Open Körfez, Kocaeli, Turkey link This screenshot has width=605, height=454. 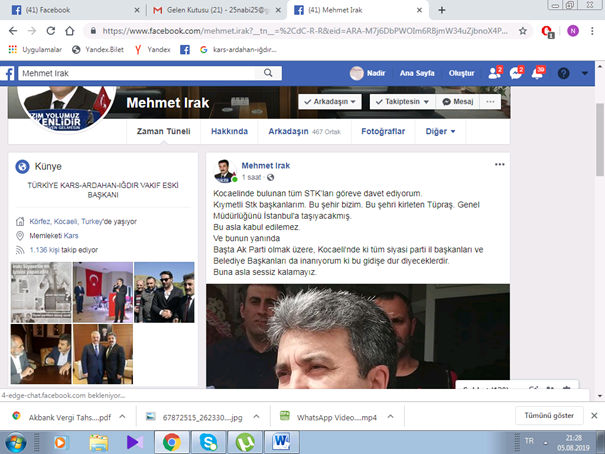pyautogui.click(x=66, y=221)
